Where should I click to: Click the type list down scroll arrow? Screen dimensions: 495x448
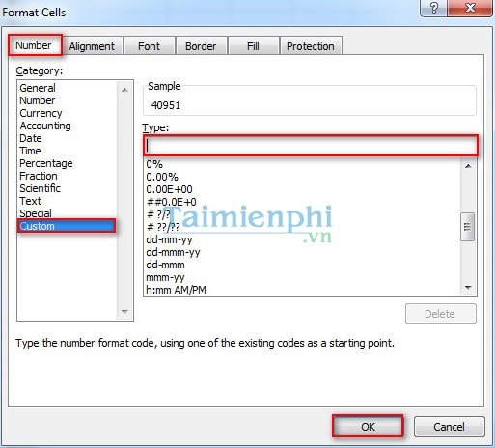(468, 288)
